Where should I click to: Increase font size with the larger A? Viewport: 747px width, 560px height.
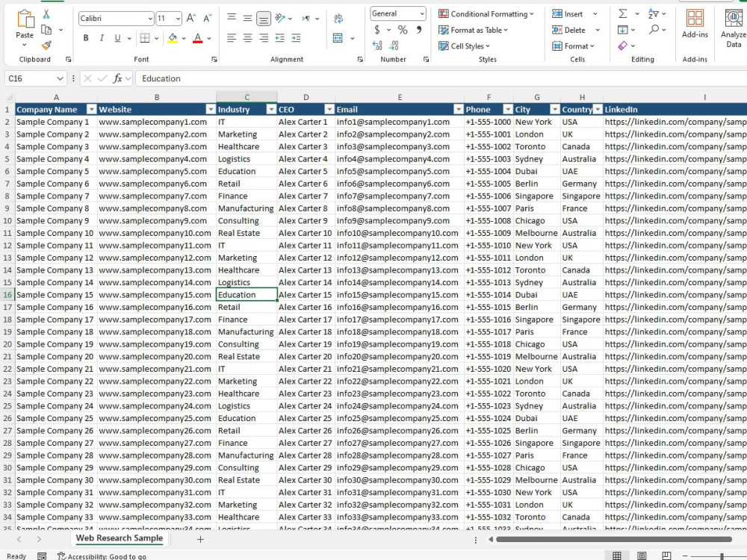[191, 18]
